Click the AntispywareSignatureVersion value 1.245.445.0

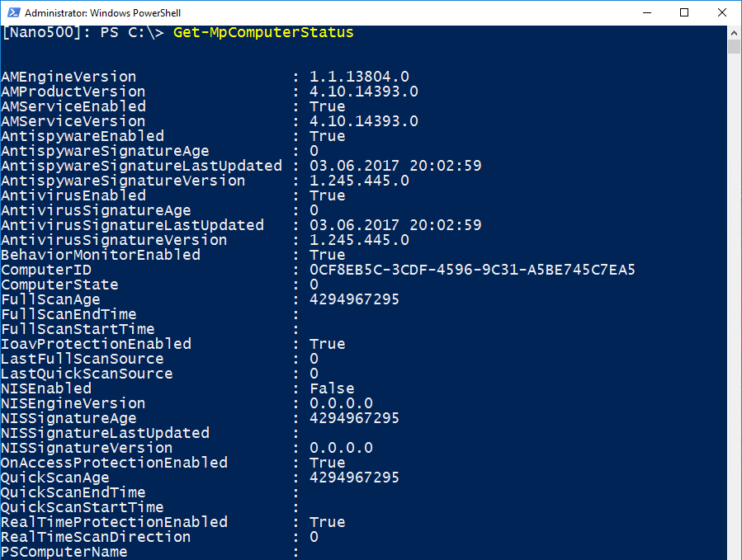(359, 181)
